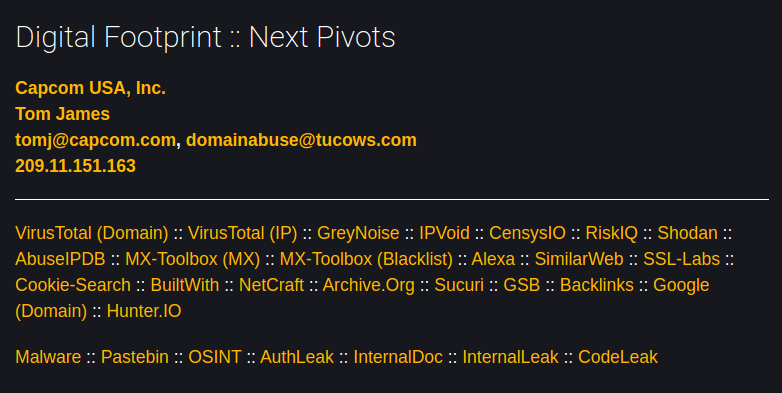Click the AuthLeak link
782x393 pixels.
[x=297, y=357]
